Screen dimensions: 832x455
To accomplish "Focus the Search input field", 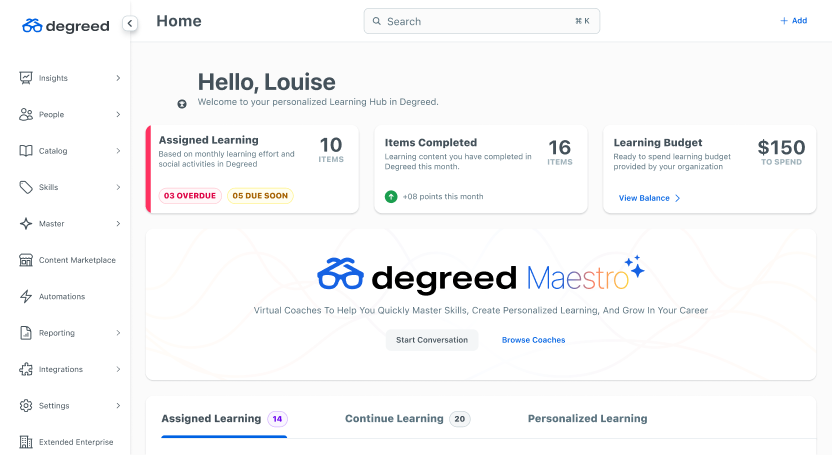I will point(482,21).
